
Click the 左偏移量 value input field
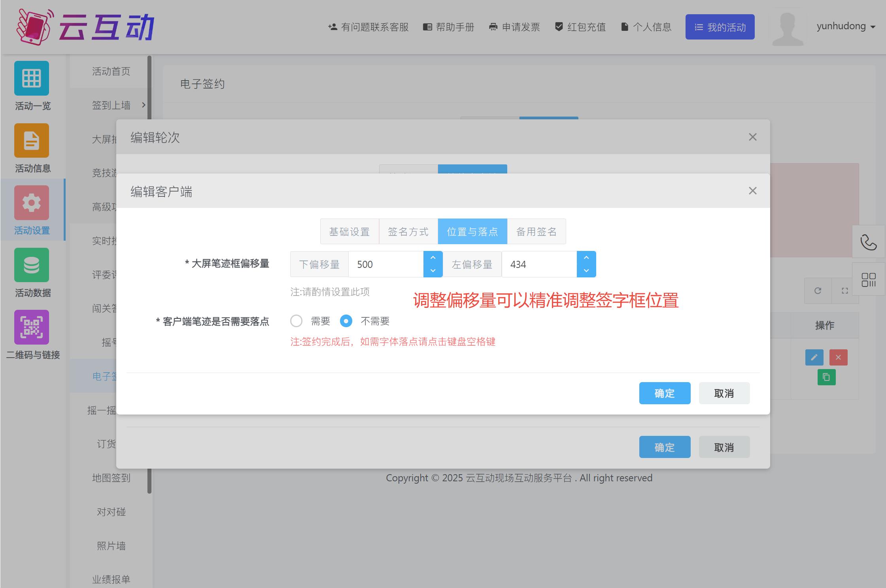point(539,264)
